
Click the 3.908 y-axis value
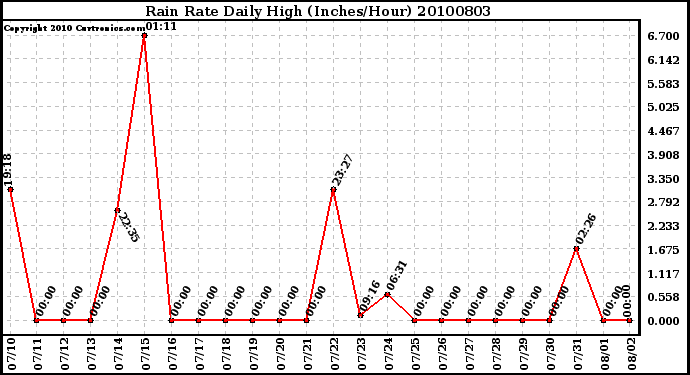(664, 155)
